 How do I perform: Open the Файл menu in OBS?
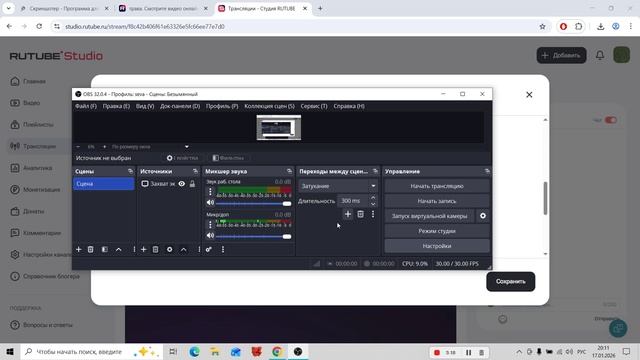tap(86, 106)
